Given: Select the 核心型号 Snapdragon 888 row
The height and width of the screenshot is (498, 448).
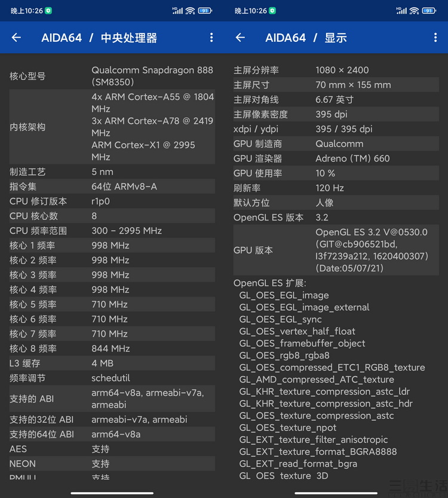Looking at the screenshot, I should (112, 77).
